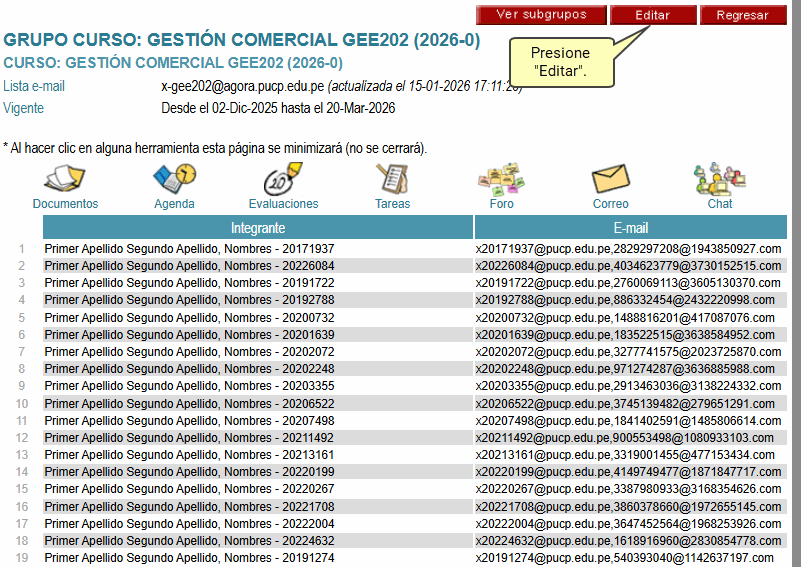This screenshot has width=803, height=567.
Task: Open the Evaluaciones grade icon
Action: (282, 180)
